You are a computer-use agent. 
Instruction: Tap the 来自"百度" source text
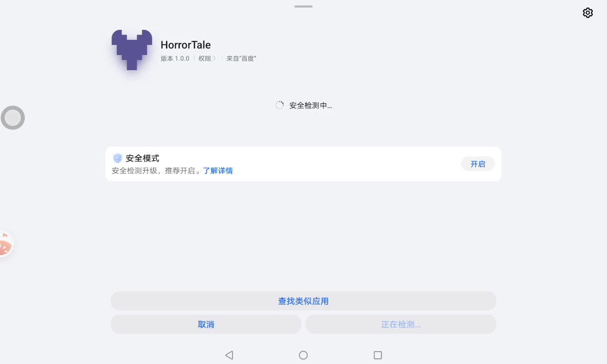tap(241, 58)
